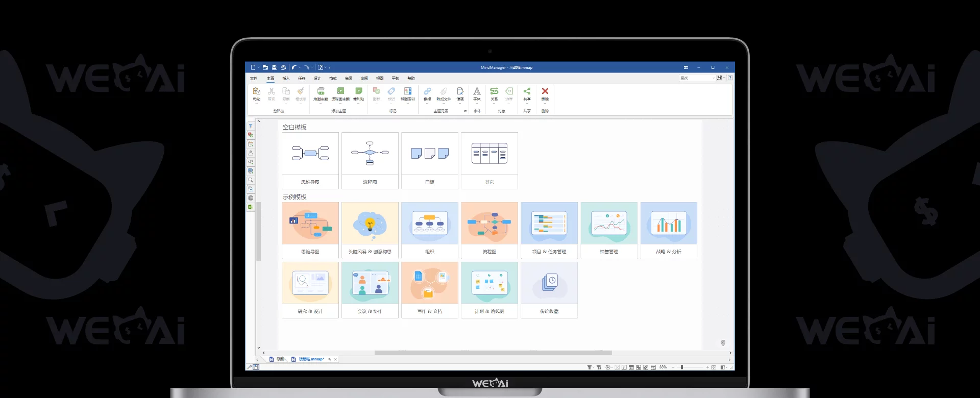Viewport: 980px width, 398px height.
Task: Switch to the 主页 (Home) ribbon tab
Action: point(271,79)
